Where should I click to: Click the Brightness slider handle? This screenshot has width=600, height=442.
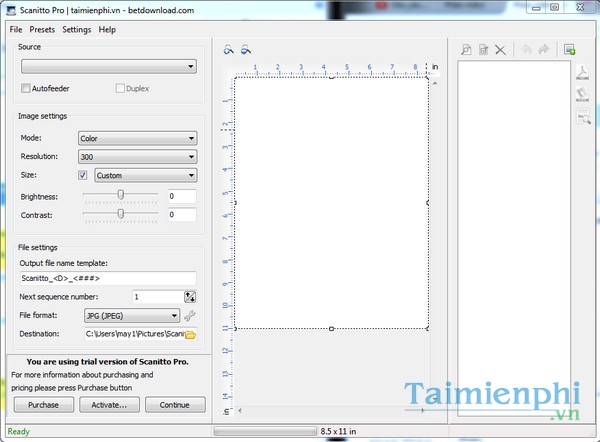click(121, 196)
